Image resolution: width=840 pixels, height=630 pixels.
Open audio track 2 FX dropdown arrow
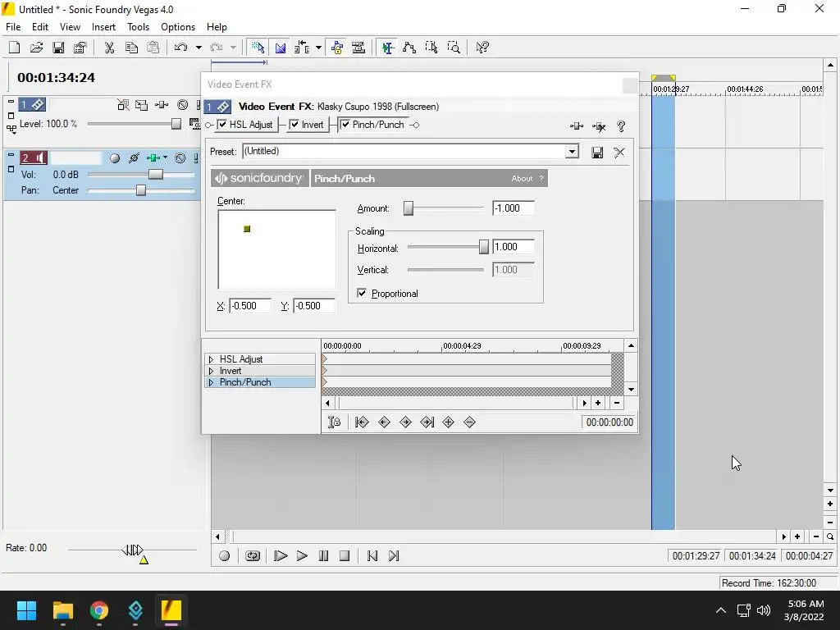[x=165, y=157]
